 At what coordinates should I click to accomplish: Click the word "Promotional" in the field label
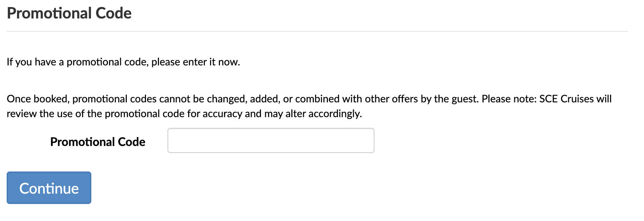[82, 142]
